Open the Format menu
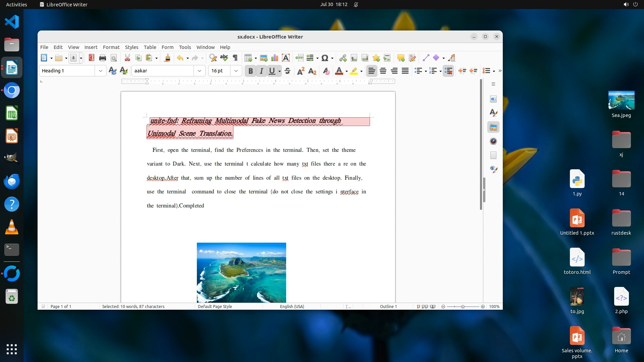Viewport: 644px width, 362px height. (x=111, y=47)
